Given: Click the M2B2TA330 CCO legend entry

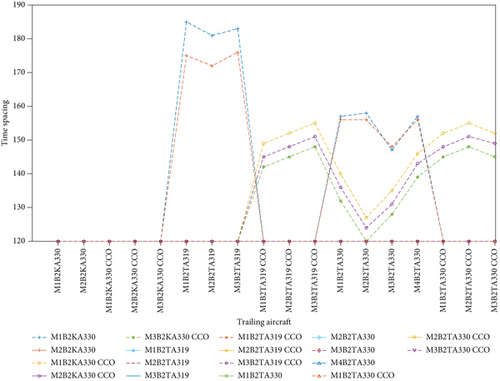Looking at the screenshot, I should click(449, 337).
